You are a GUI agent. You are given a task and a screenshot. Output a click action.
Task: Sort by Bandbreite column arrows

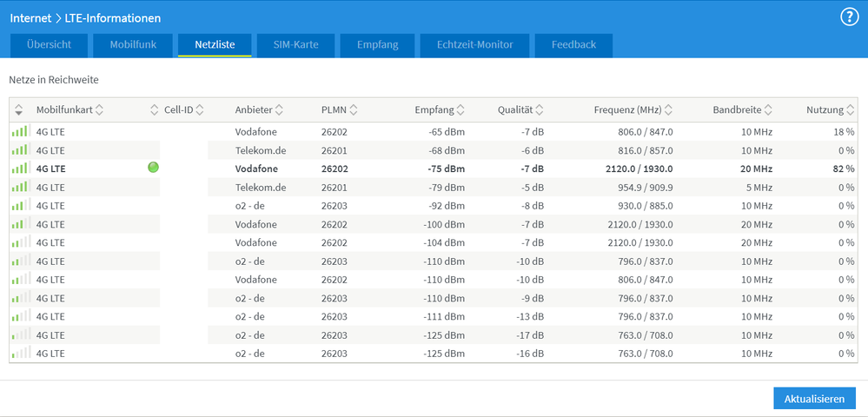(x=768, y=110)
